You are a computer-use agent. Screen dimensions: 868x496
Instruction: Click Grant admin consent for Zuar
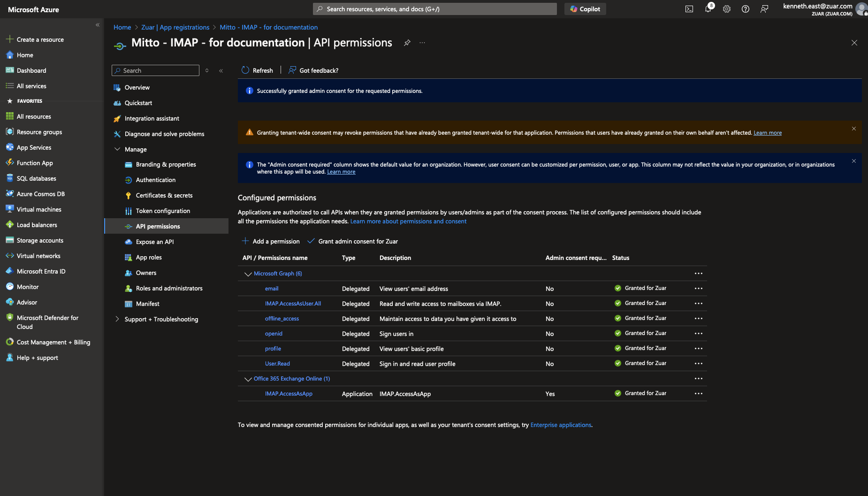click(352, 241)
